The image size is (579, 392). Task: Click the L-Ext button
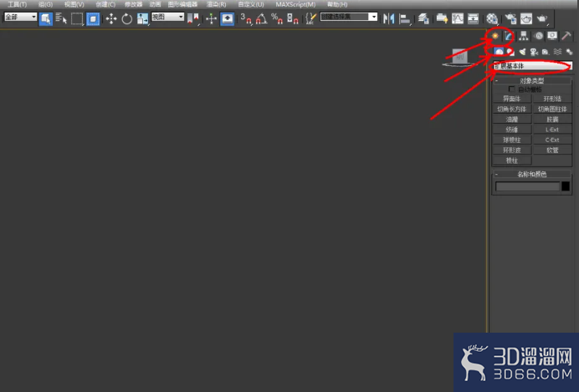(552, 130)
